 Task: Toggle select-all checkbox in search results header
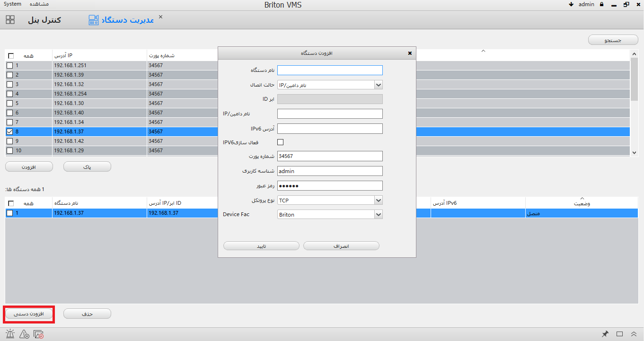[10, 56]
